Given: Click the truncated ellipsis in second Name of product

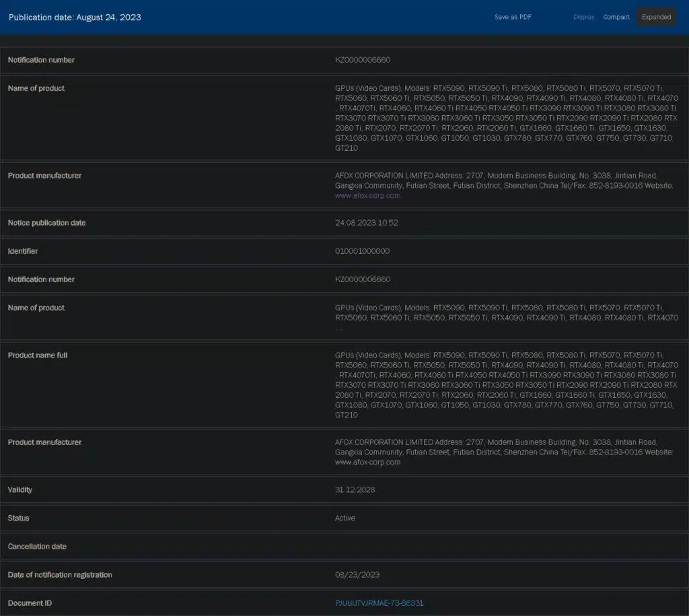Looking at the screenshot, I should (x=339, y=329).
